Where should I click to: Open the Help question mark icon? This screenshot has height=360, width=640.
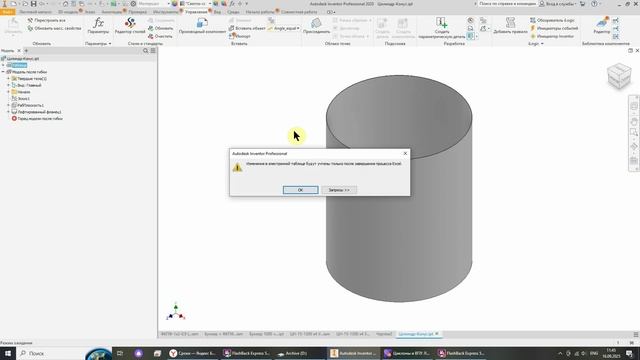pos(594,4)
